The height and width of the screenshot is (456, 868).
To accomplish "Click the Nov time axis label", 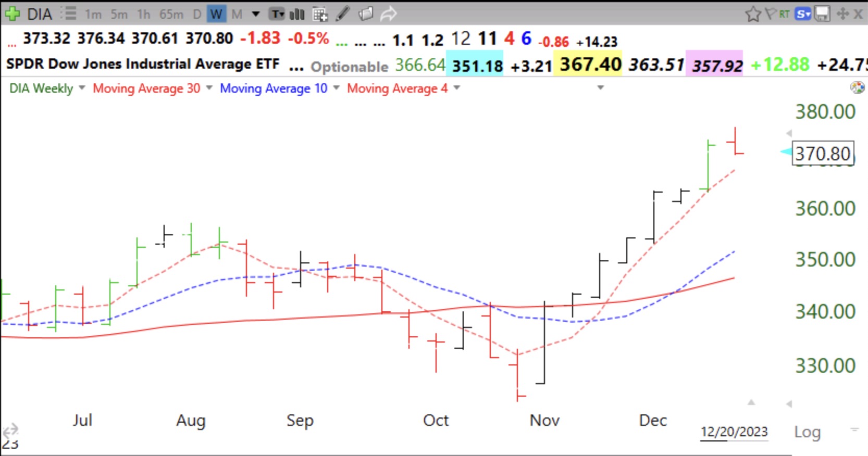I will pyautogui.click(x=544, y=420).
